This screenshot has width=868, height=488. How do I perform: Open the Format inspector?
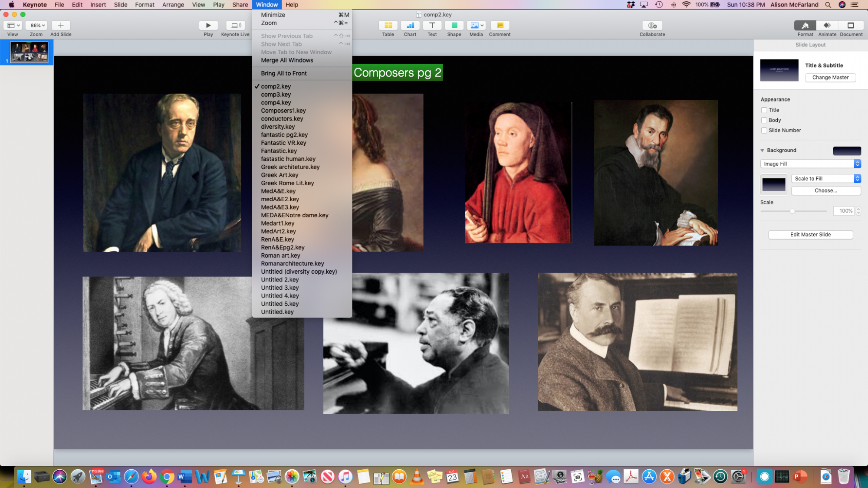(x=805, y=25)
